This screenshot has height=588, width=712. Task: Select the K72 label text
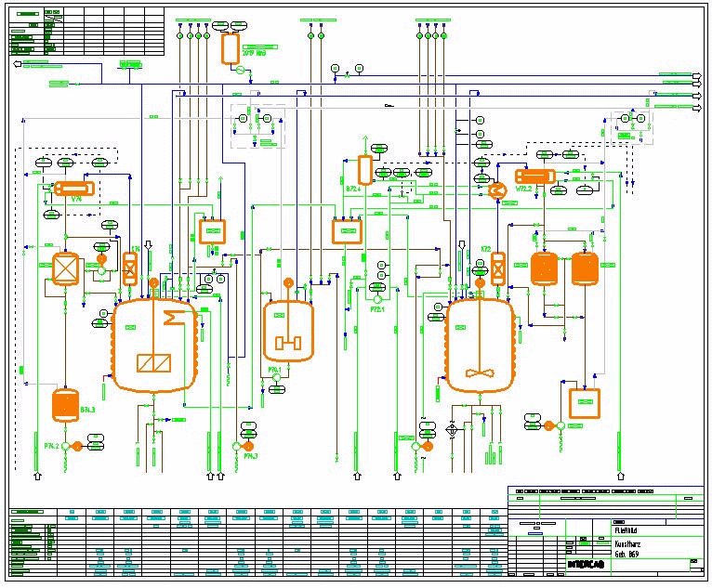coord(486,249)
